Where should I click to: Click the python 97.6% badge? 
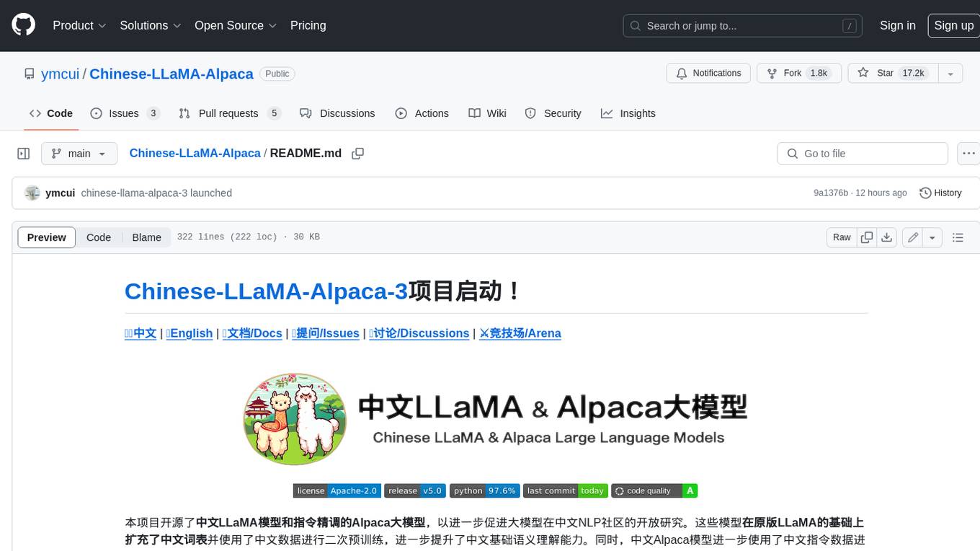point(484,490)
